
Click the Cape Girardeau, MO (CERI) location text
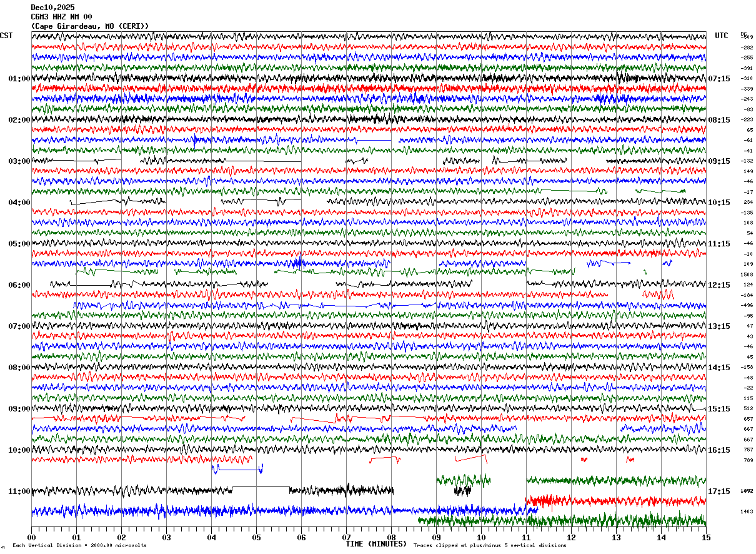[90, 26]
